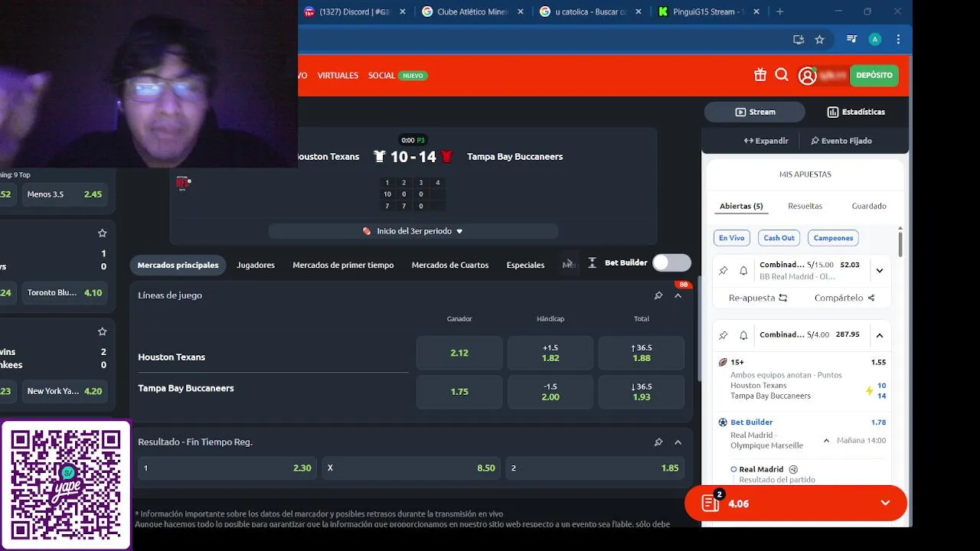The image size is (980, 551).
Task: Collapse the Líneas de juego section
Action: [x=678, y=295]
